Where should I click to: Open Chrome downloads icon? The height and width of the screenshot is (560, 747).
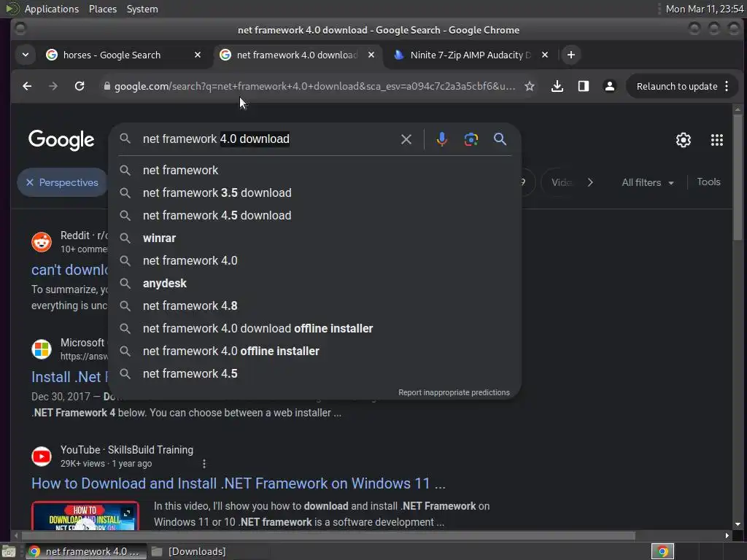click(x=557, y=86)
